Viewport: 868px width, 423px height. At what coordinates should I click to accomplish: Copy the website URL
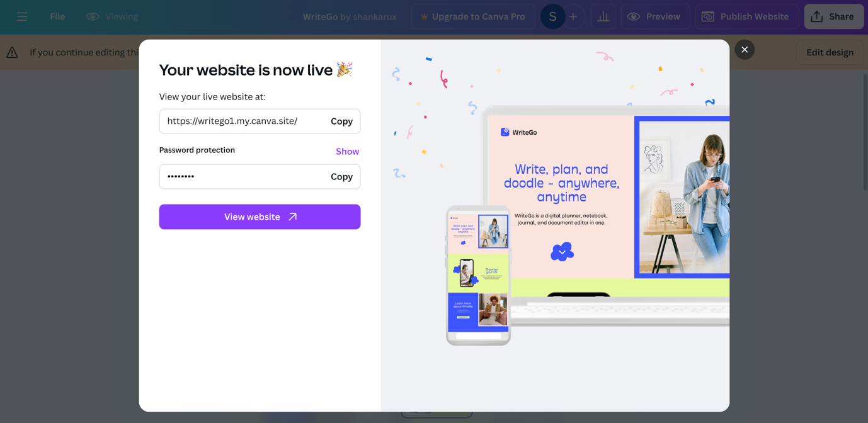(x=341, y=121)
